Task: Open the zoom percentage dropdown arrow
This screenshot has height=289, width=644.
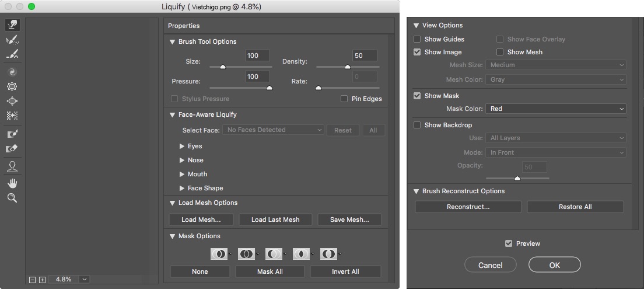Action: tap(84, 280)
